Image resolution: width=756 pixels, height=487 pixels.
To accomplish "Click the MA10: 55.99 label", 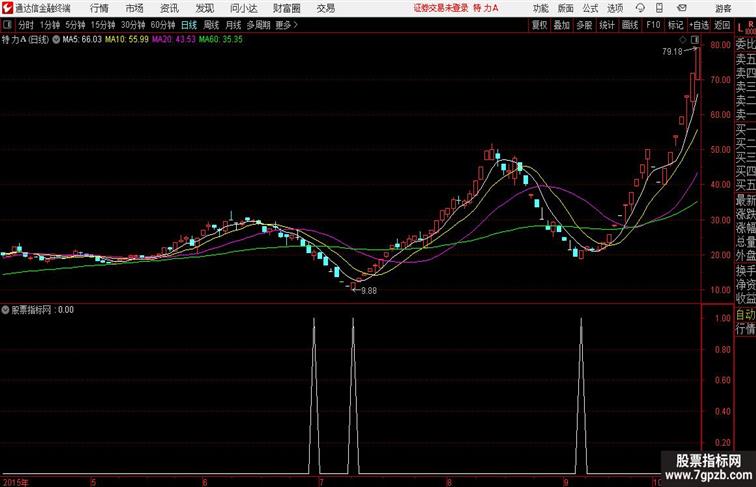I will click(127, 40).
